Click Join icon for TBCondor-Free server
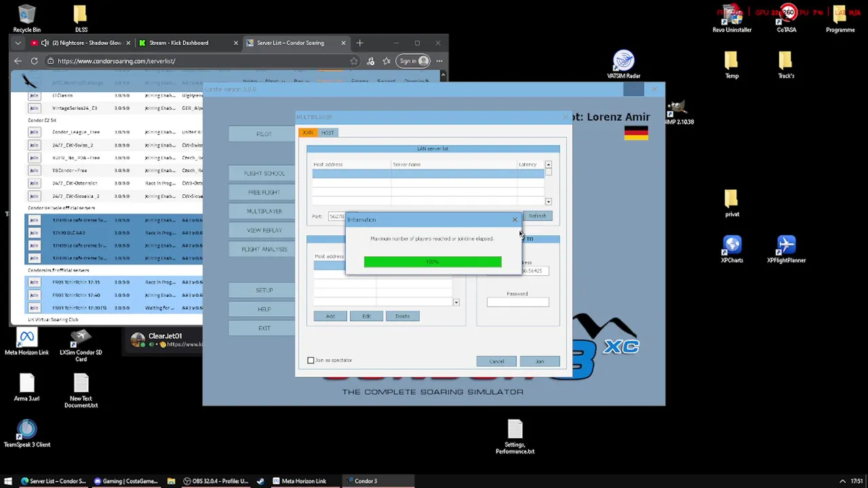868x488 pixels. point(34,171)
